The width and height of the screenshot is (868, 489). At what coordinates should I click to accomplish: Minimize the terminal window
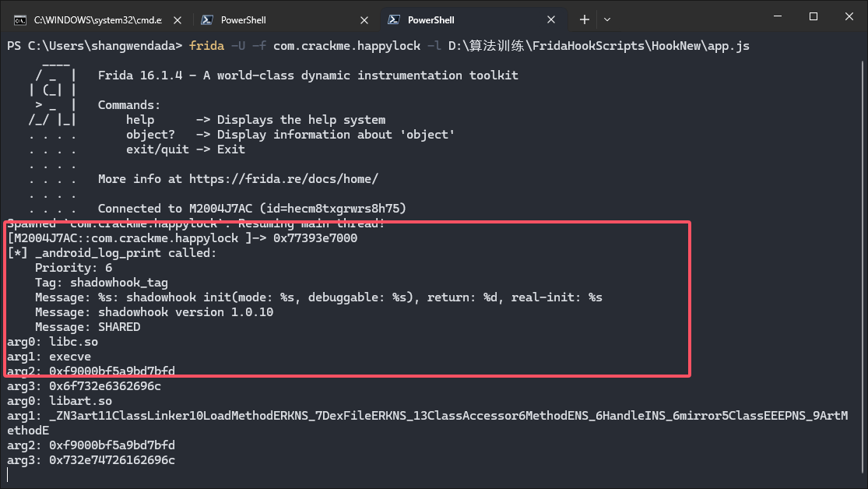point(778,16)
